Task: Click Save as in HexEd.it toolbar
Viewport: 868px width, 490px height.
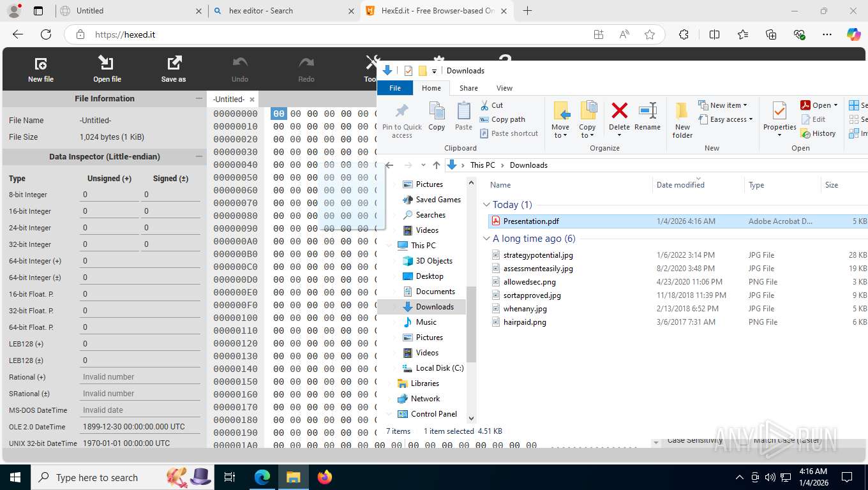Action: pyautogui.click(x=174, y=63)
